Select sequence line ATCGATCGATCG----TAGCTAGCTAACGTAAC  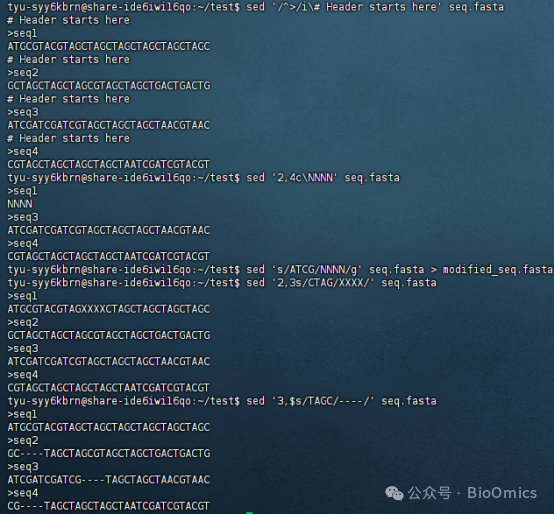click(x=109, y=480)
